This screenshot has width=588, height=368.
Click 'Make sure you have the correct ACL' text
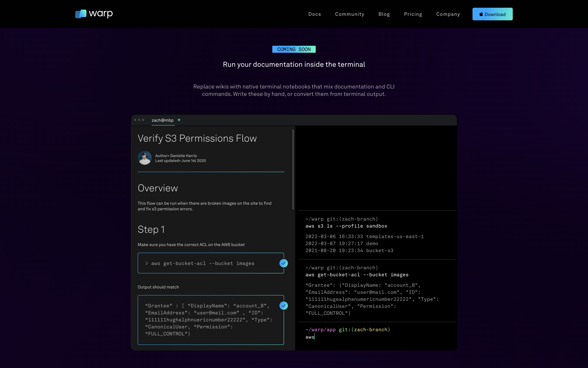tap(191, 245)
